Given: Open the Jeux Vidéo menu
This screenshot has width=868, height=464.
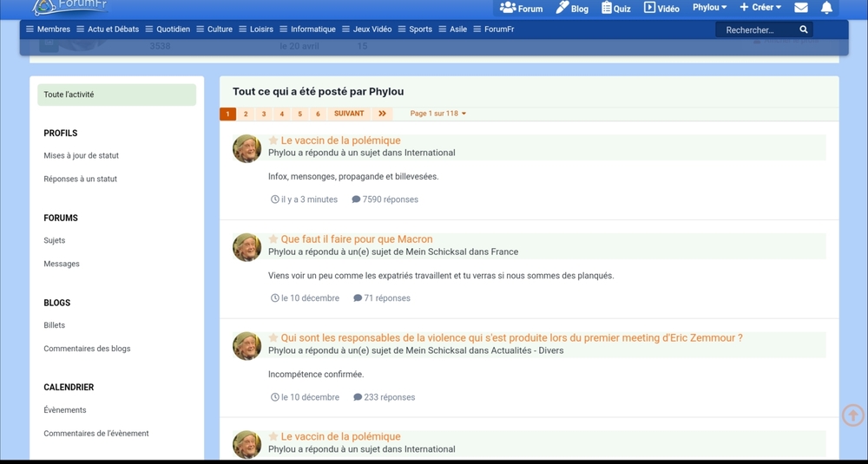Looking at the screenshot, I should pyautogui.click(x=367, y=29).
